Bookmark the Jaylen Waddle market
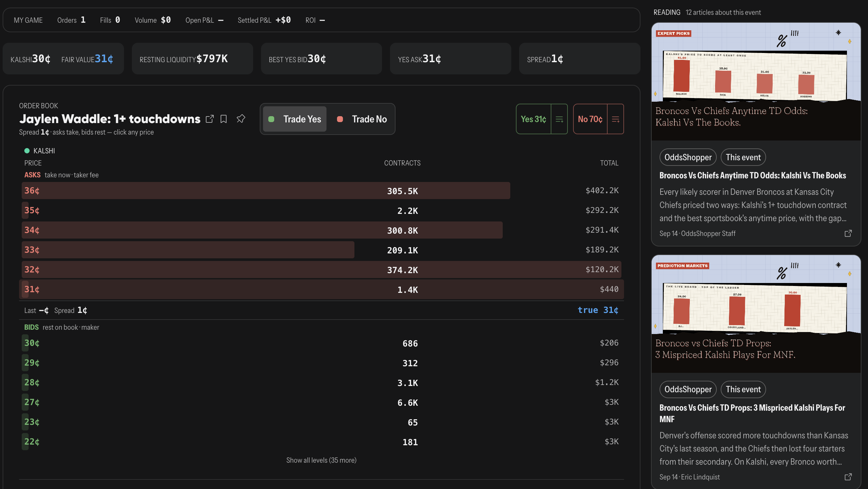This screenshot has height=489, width=868. [223, 119]
